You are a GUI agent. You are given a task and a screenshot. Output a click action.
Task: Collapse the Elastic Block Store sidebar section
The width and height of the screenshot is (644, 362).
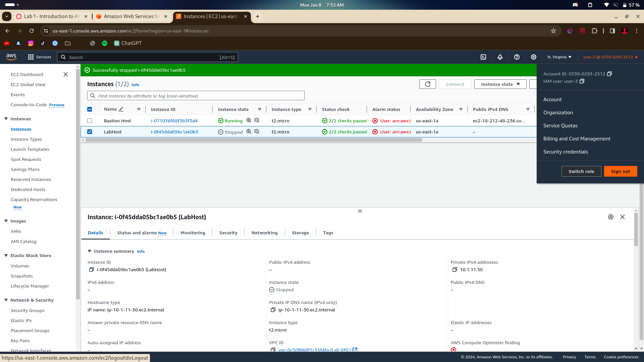coord(6,255)
